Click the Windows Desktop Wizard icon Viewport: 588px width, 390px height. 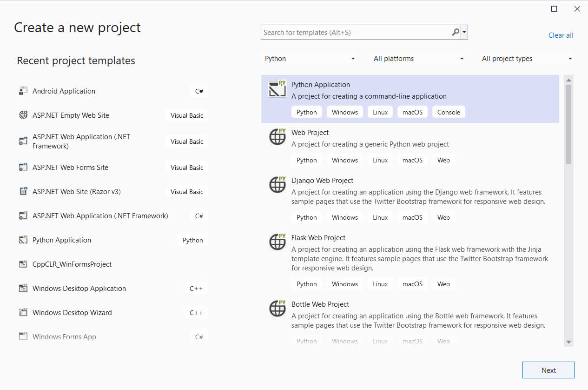(23, 313)
